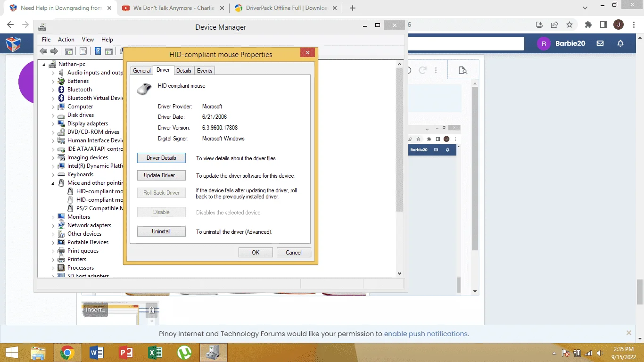
Task: Launch Word from the taskbar
Action: coord(97,352)
